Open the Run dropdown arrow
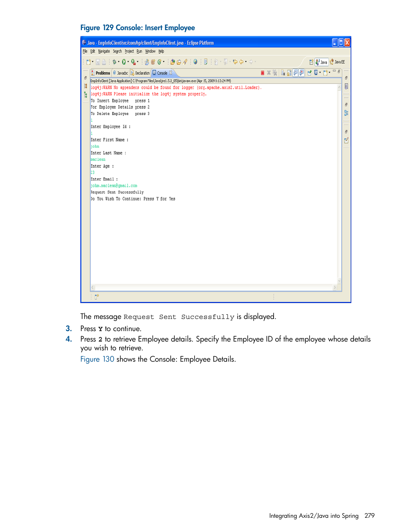The width and height of the screenshot is (399, 532). point(128,62)
